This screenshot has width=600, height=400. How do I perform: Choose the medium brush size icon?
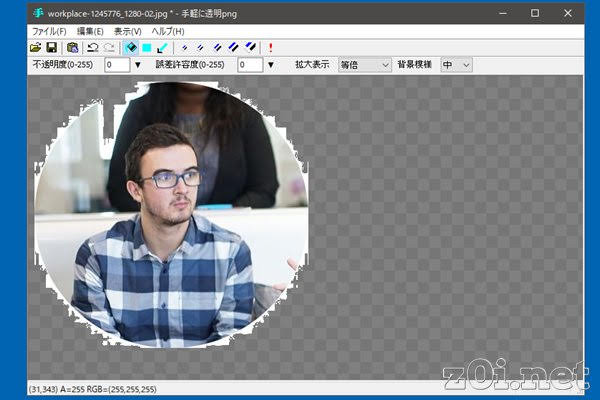[x=217, y=48]
